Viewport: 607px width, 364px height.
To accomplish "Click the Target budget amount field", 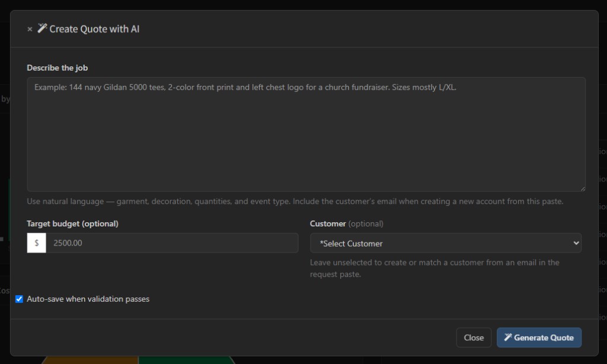I will click(172, 243).
